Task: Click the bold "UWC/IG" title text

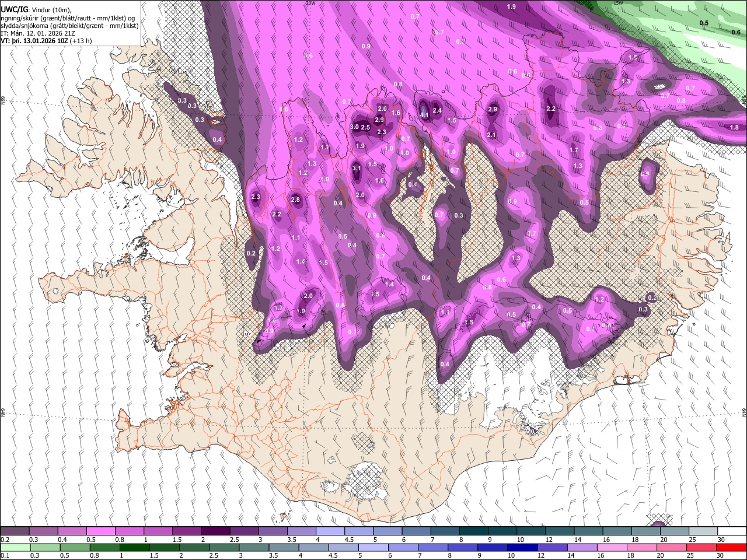Action: point(14,9)
